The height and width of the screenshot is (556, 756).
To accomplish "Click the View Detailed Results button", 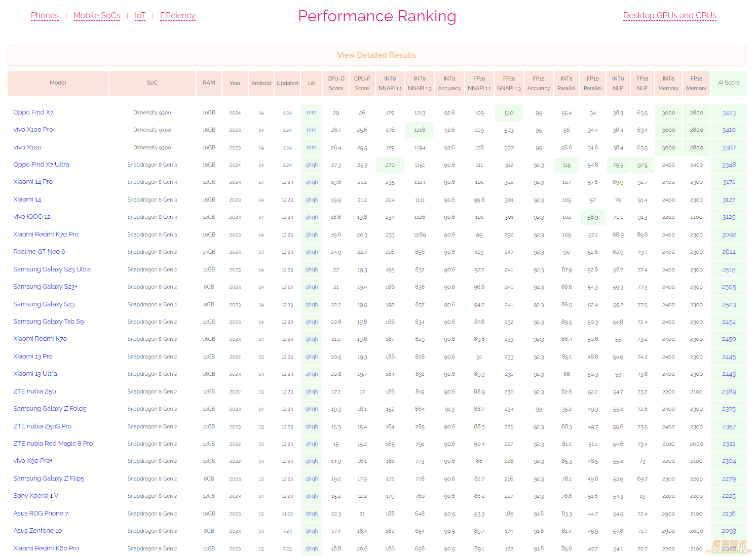I will tap(376, 55).
